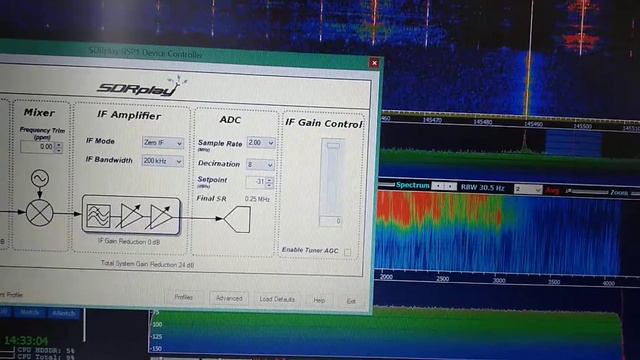The image size is (640, 360).
Task: Close the SDRplay Device Controller window
Action: (374, 63)
